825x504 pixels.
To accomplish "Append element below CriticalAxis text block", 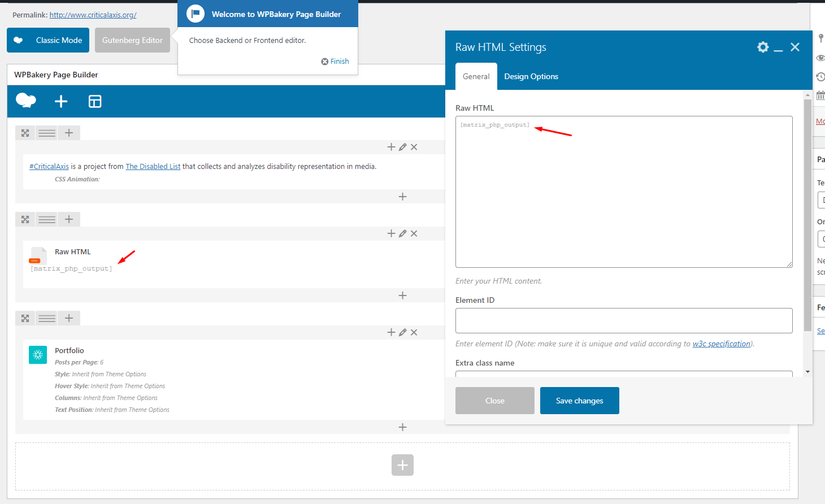I will pyautogui.click(x=402, y=197).
